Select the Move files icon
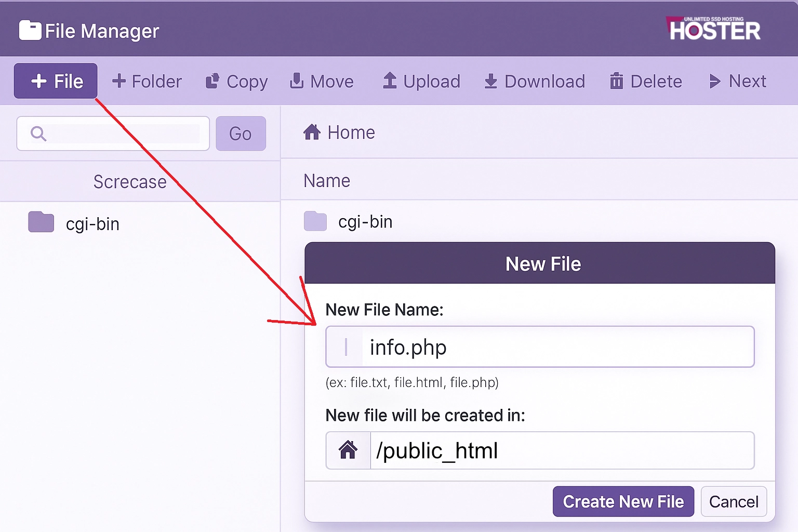Image resolution: width=798 pixels, height=532 pixels. click(x=296, y=81)
